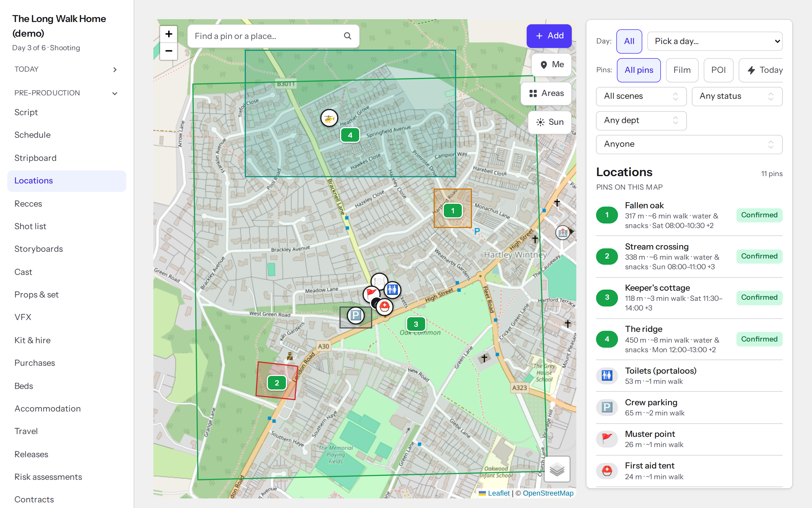Select the first aid pin on map
Screen dimensions: 812x508
(385, 306)
